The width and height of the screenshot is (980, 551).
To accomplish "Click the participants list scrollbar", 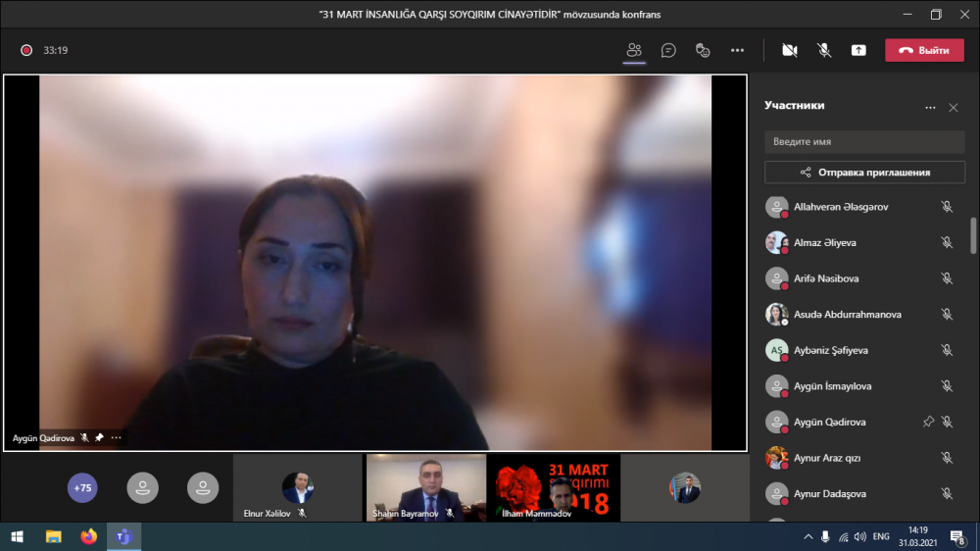I will pyautogui.click(x=972, y=235).
